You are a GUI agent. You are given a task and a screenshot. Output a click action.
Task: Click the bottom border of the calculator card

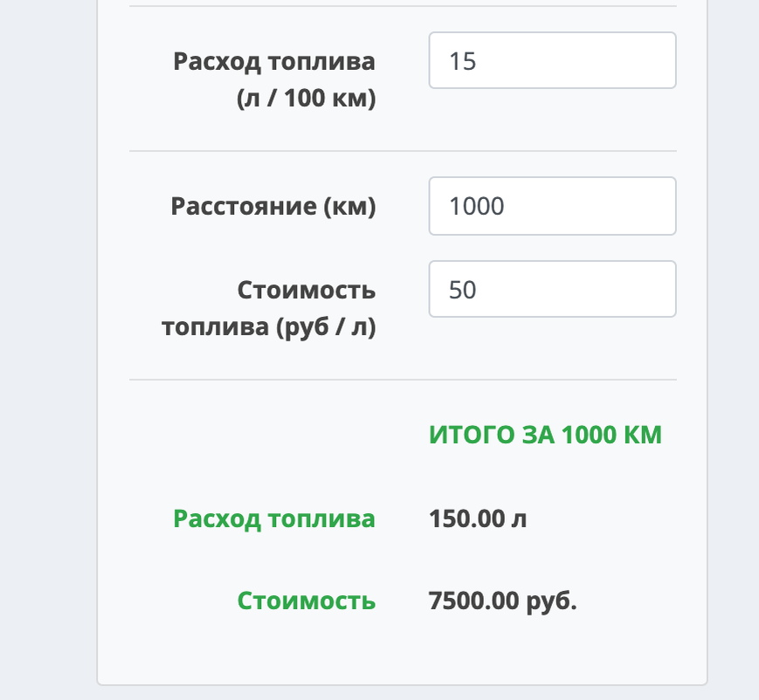[x=402, y=684]
